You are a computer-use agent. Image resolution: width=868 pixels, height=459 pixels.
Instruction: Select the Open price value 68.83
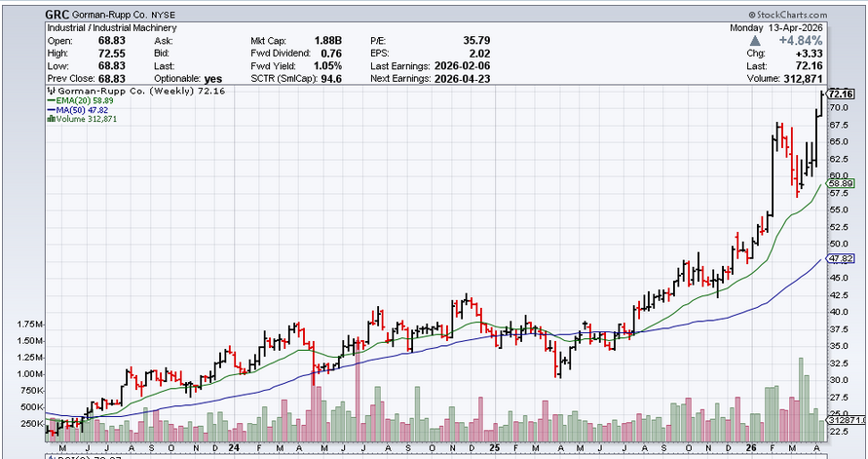coord(113,41)
